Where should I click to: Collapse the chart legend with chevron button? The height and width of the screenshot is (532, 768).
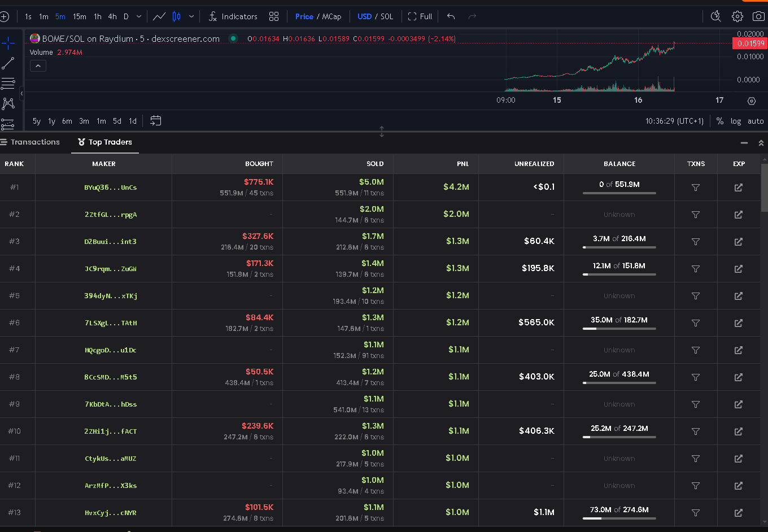pyautogui.click(x=38, y=66)
